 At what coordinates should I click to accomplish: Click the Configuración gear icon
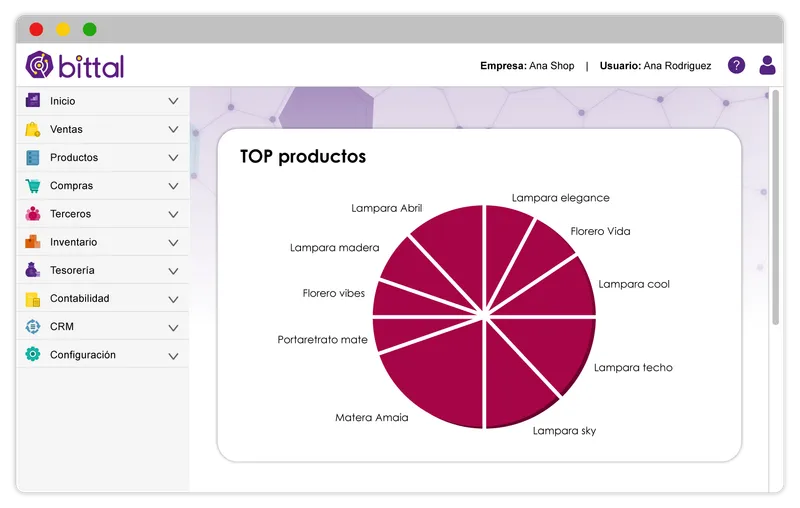(33, 354)
